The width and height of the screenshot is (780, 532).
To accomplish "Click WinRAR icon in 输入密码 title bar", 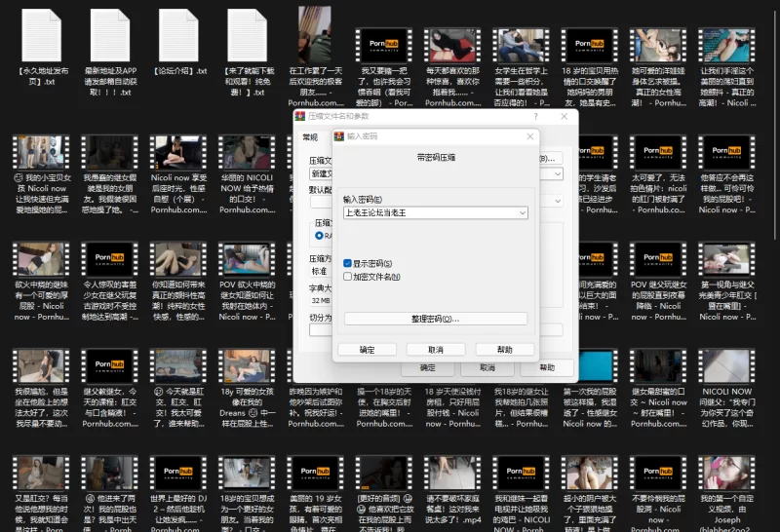I will [x=338, y=137].
